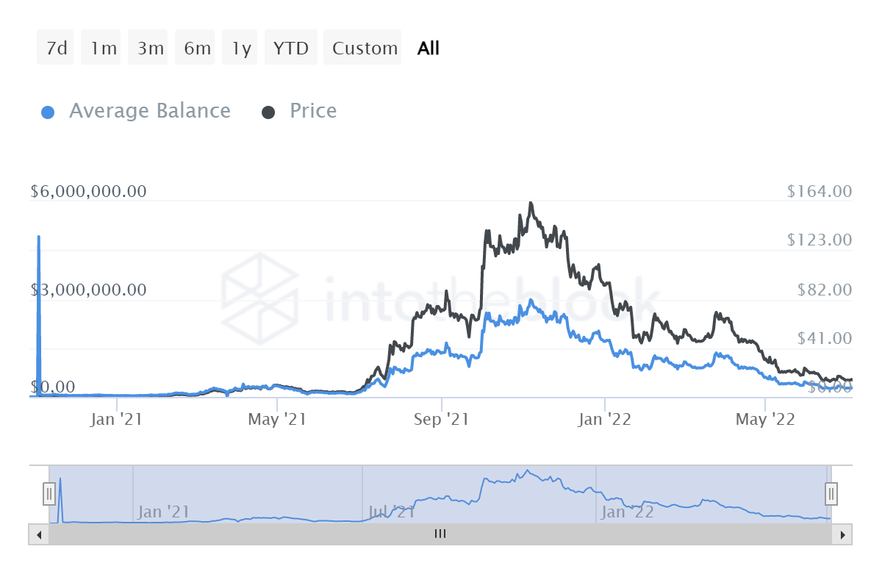
Task: Click the dark Price legend dot
Action: coord(269,112)
